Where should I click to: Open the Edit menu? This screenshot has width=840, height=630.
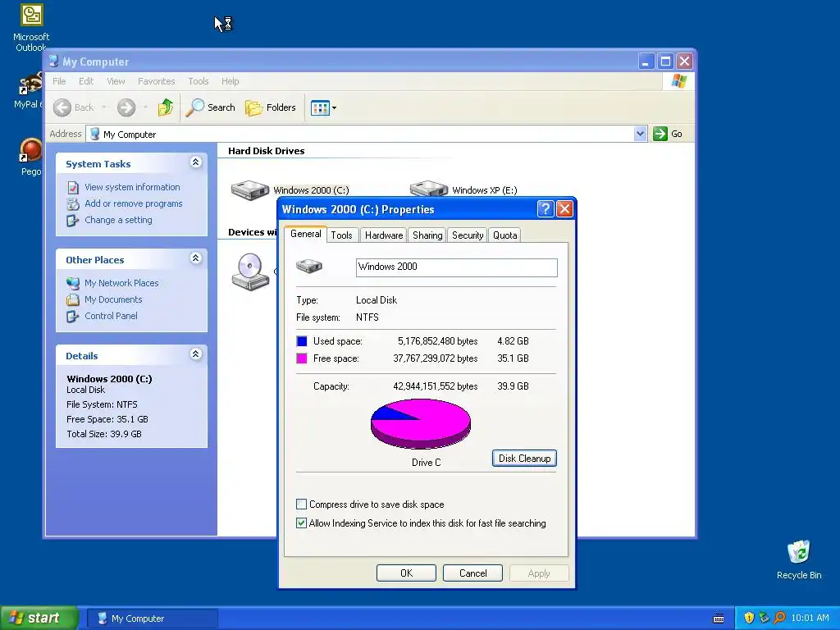click(x=86, y=81)
